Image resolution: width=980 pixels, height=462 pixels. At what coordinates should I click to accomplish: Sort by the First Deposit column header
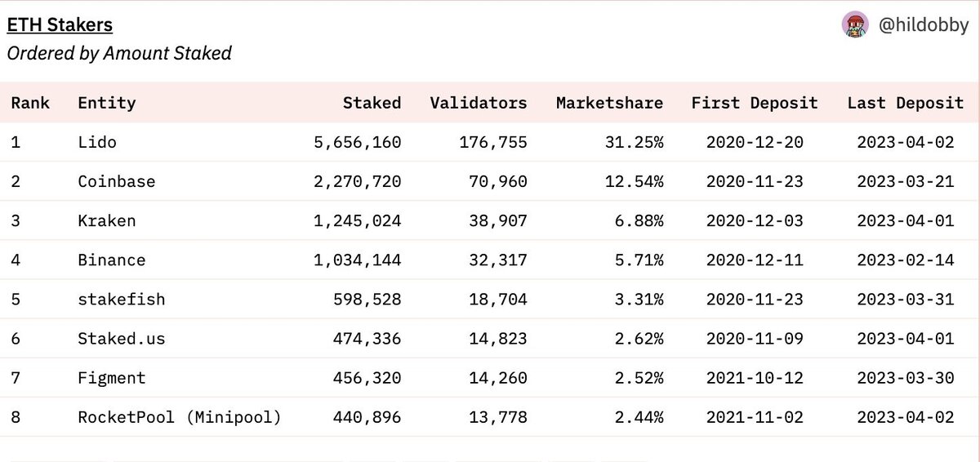tap(755, 103)
